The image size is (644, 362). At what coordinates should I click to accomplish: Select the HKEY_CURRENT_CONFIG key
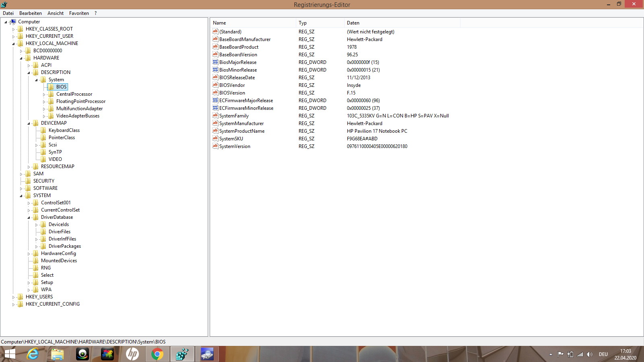(53, 304)
